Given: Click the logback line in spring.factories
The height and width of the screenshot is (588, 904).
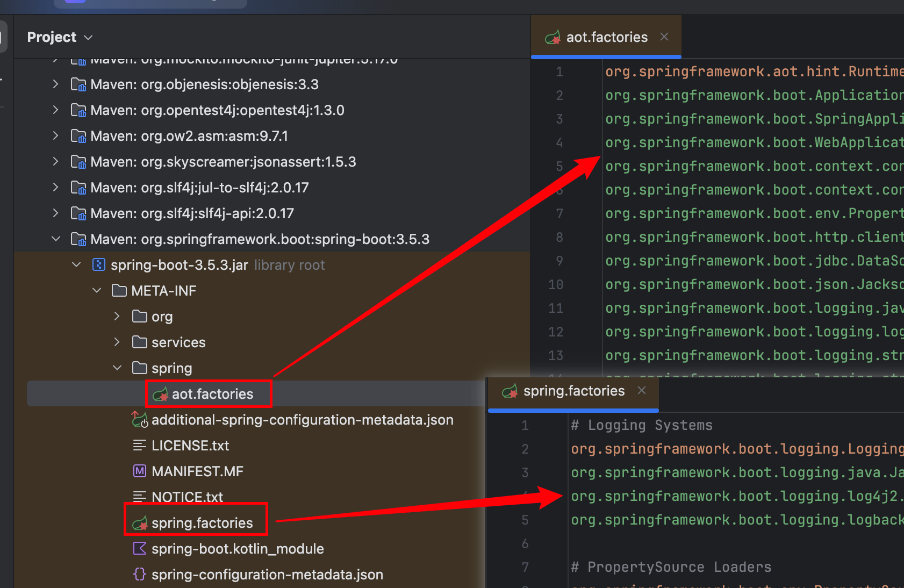Looking at the screenshot, I should [x=737, y=520].
